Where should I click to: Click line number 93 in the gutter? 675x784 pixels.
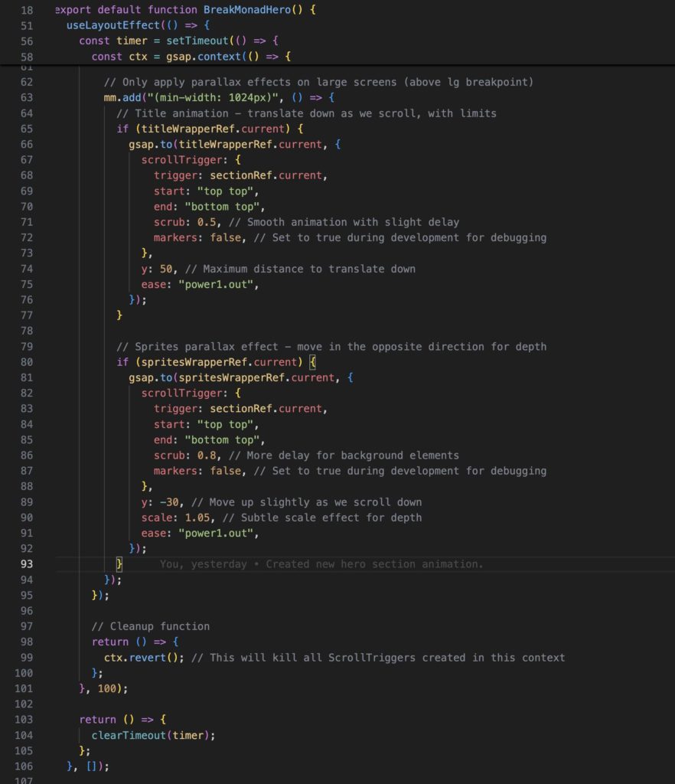27,564
